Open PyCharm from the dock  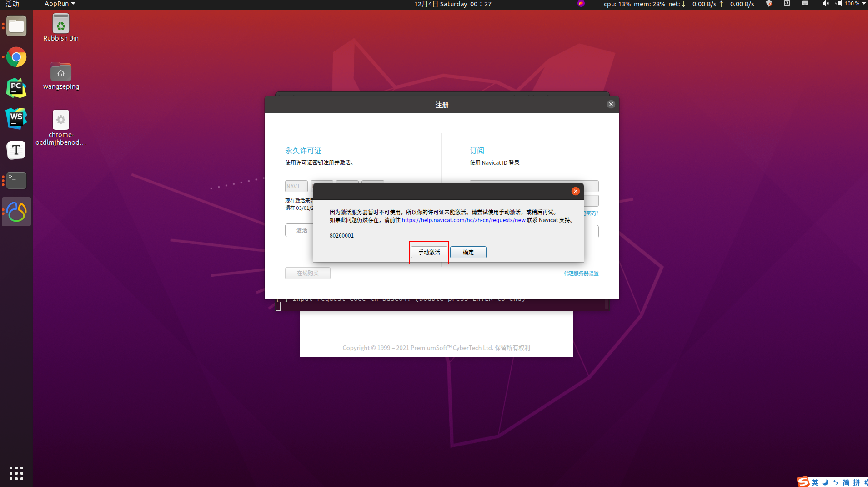[16, 88]
